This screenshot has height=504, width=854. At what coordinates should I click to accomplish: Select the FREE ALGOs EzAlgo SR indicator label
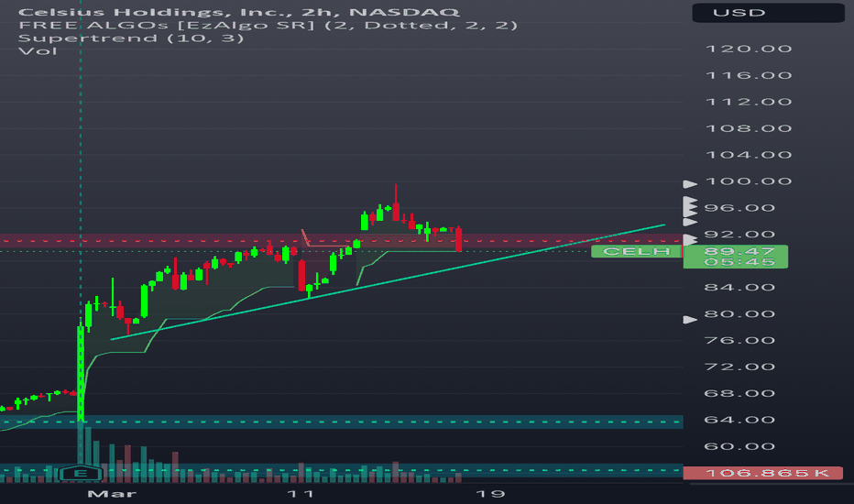(268, 25)
